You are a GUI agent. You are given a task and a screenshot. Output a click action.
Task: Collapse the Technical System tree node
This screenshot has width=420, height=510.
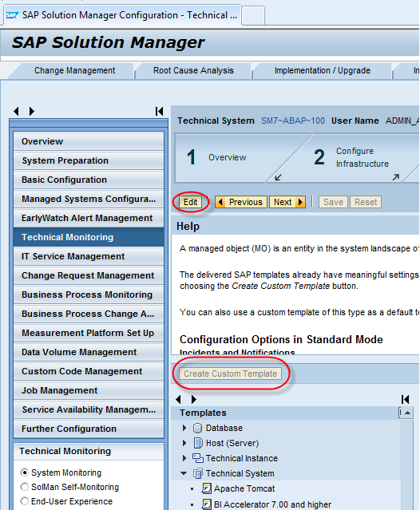[x=184, y=473]
